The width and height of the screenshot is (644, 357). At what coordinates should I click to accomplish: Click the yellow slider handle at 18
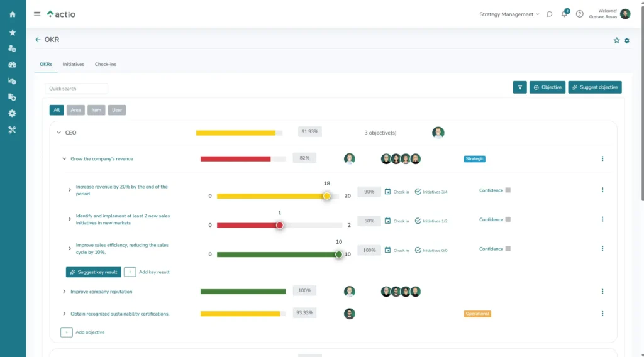pos(327,196)
